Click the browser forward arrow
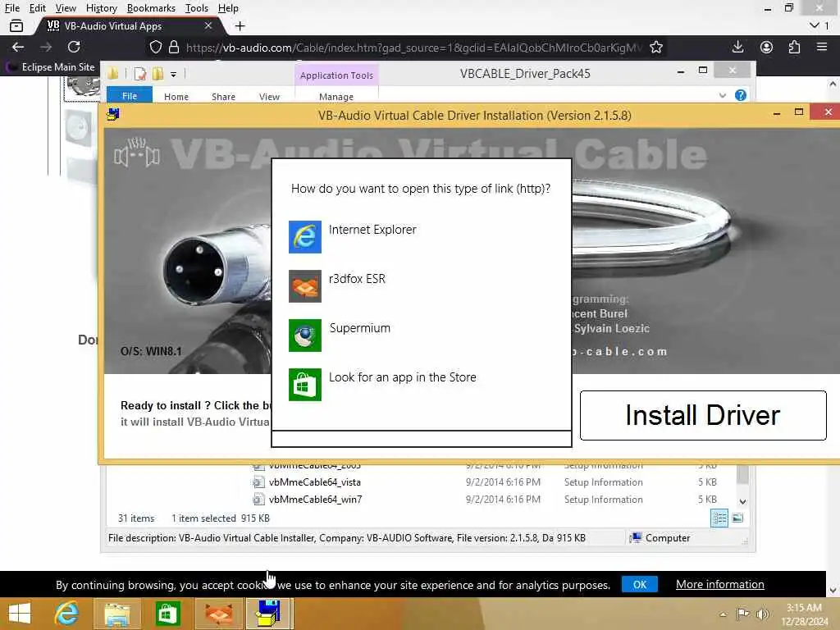 pos(46,47)
